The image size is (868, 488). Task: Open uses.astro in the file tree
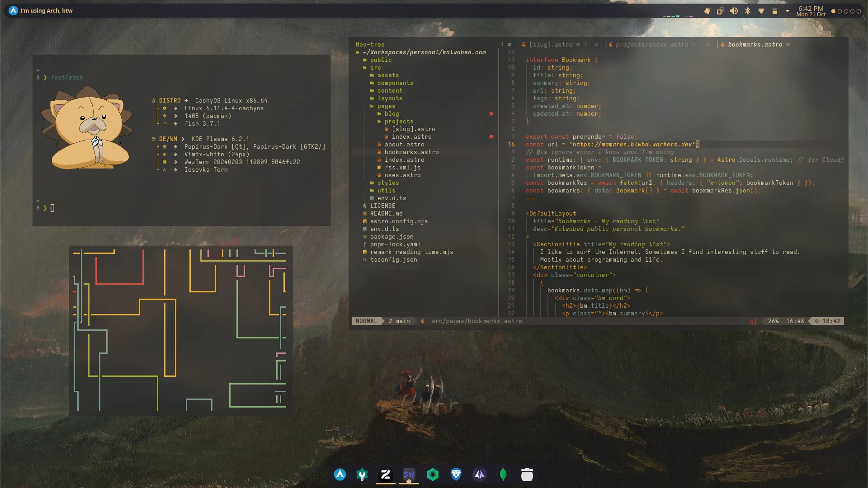coord(402,175)
